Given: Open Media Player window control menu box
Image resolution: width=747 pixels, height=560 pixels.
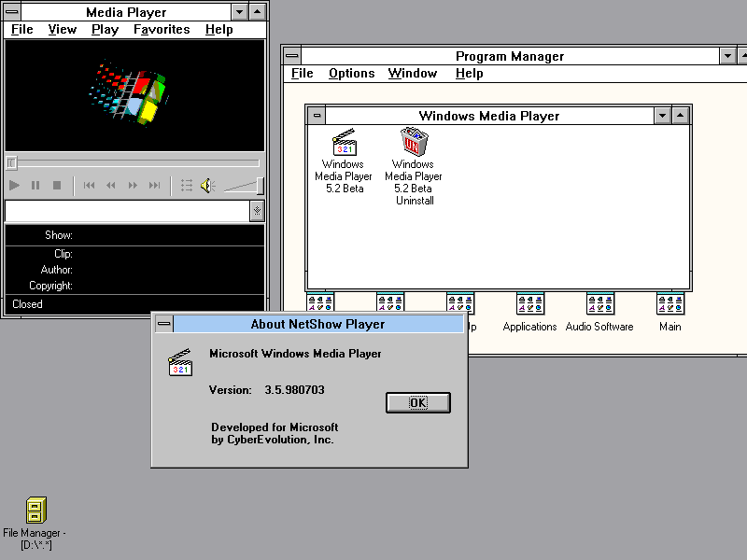Looking at the screenshot, I should [x=12, y=12].
